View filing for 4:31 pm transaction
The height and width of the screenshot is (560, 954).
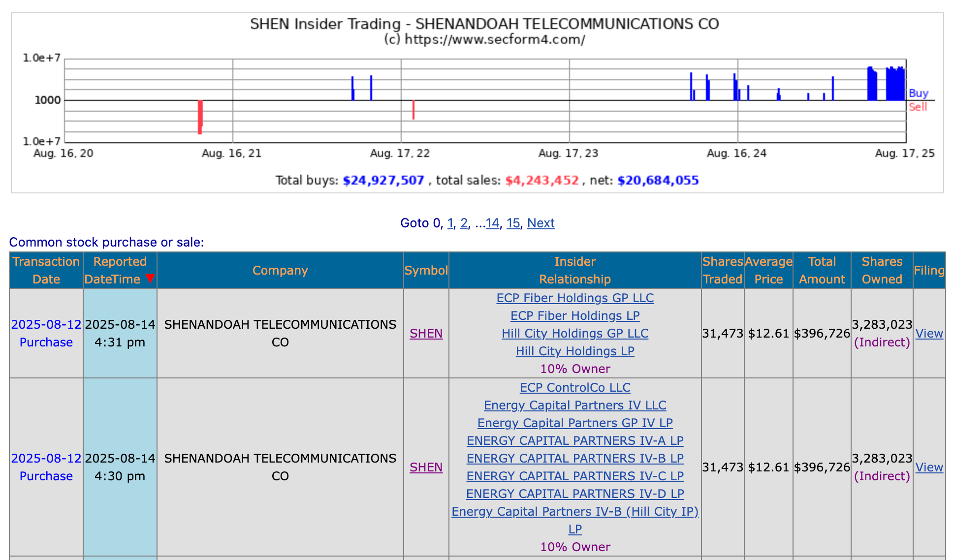(x=928, y=334)
